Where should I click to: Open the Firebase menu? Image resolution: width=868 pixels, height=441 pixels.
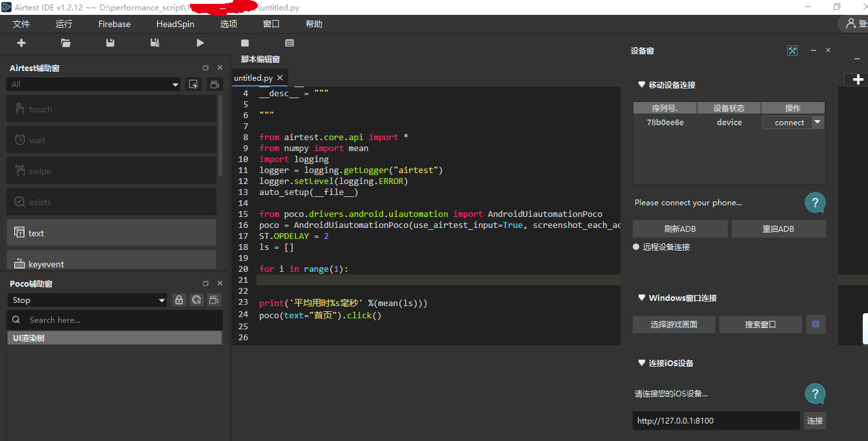click(x=114, y=24)
